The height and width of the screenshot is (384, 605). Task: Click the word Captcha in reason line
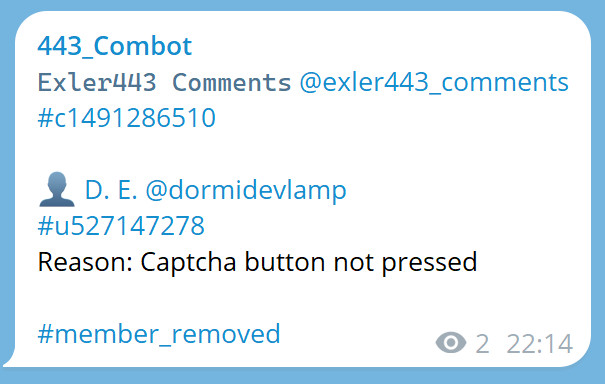tap(188, 263)
